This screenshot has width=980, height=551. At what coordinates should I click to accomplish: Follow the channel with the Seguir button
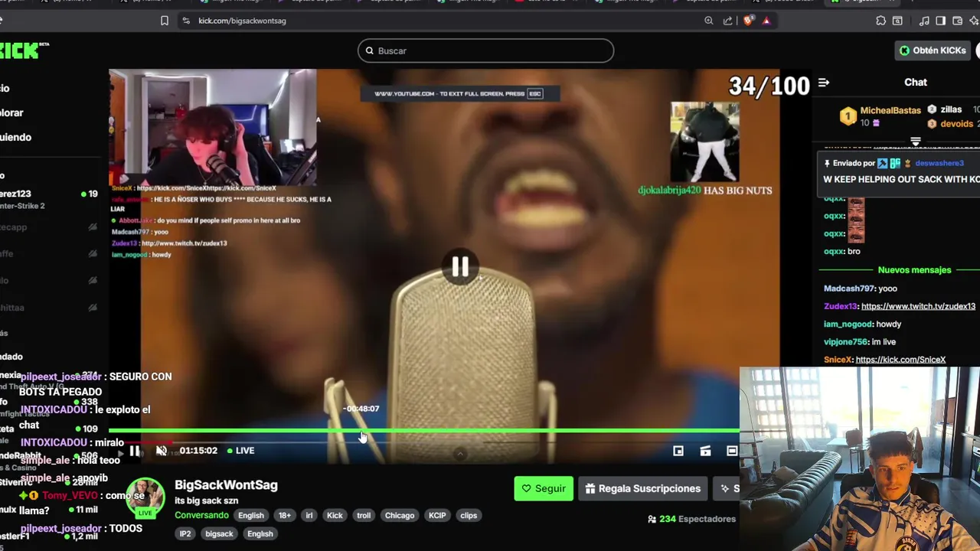[544, 488]
